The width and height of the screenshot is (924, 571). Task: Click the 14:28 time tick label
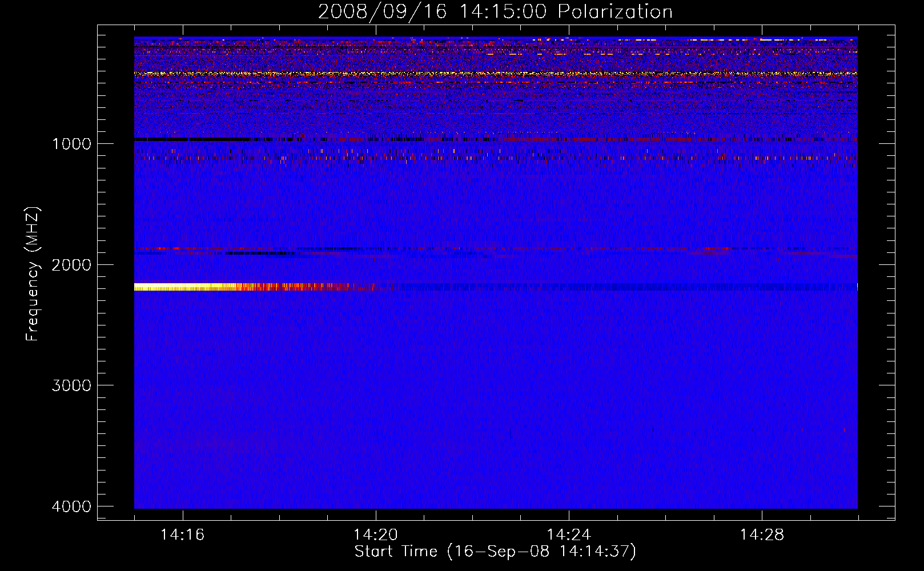pyautogui.click(x=762, y=535)
